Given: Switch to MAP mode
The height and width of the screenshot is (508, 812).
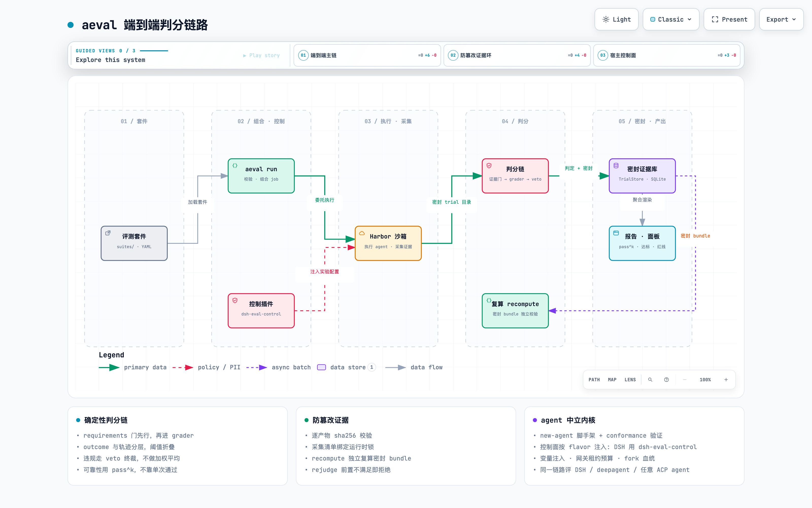Looking at the screenshot, I should [612, 380].
